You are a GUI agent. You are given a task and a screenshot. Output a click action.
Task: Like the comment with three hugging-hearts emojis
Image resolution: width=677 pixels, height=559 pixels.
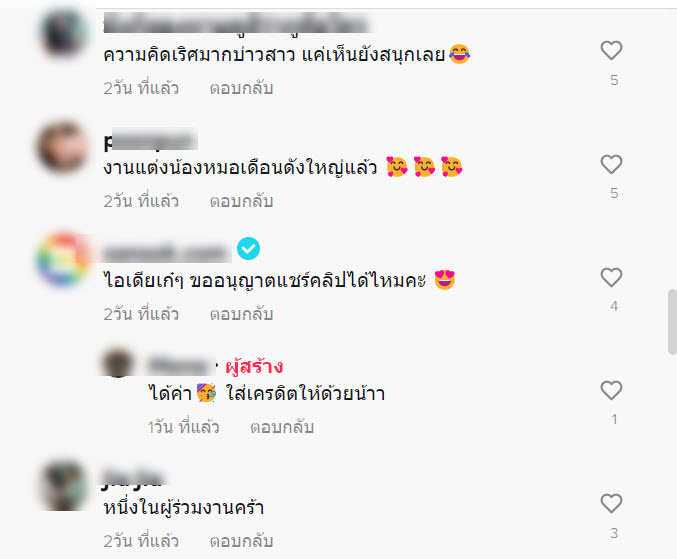tap(611, 164)
